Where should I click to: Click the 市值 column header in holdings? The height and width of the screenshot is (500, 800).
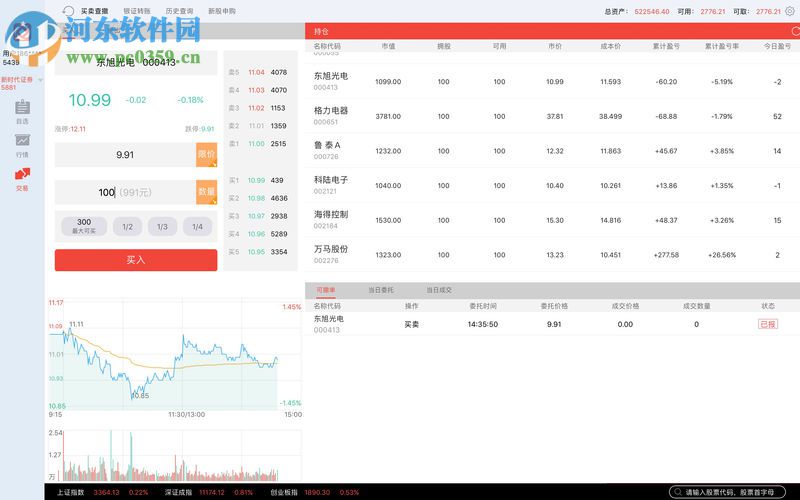[388, 46]
